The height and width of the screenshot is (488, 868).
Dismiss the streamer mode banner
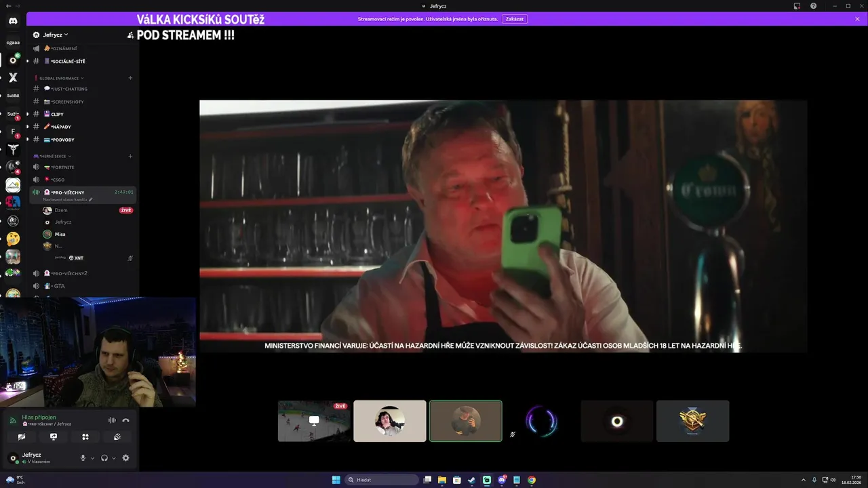click(x=857, y=19)
